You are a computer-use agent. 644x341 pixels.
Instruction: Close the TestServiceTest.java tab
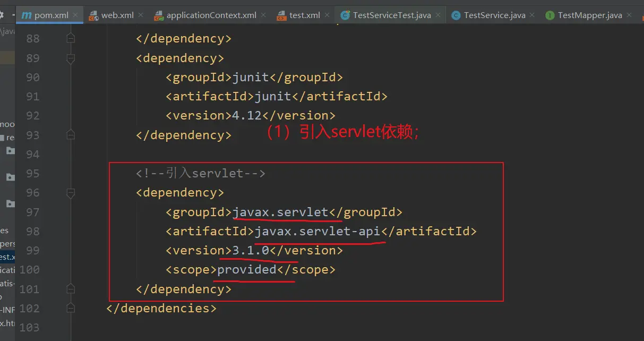click(438, 15)
